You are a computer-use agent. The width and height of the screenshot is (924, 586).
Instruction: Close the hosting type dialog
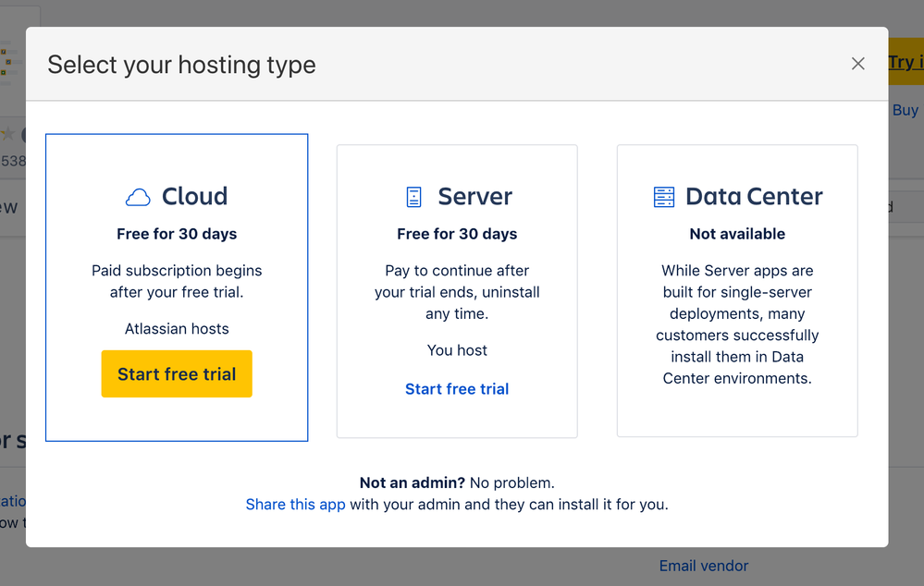pyautogui.click(x=858, y=64)
